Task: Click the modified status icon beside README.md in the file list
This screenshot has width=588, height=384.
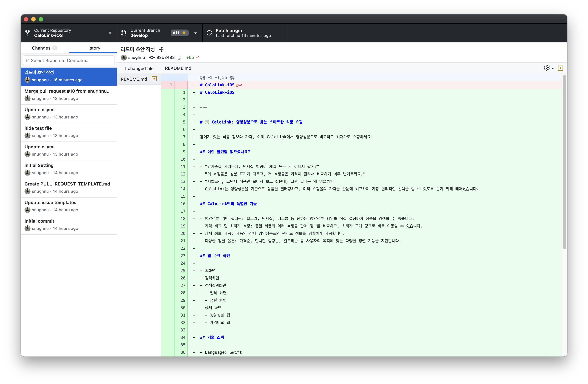Action: [154, 79]
